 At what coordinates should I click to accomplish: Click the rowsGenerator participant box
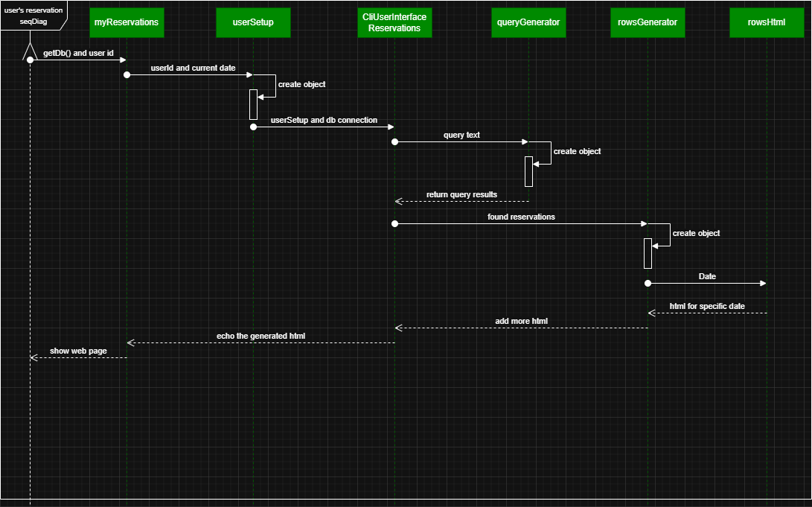coord(648,22)
